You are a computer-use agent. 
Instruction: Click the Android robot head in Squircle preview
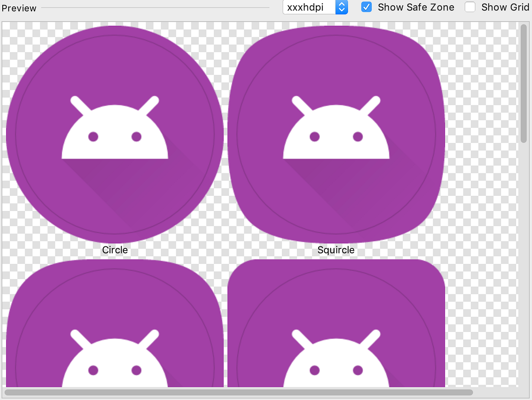pyautogui.click(x=336, y=129)
